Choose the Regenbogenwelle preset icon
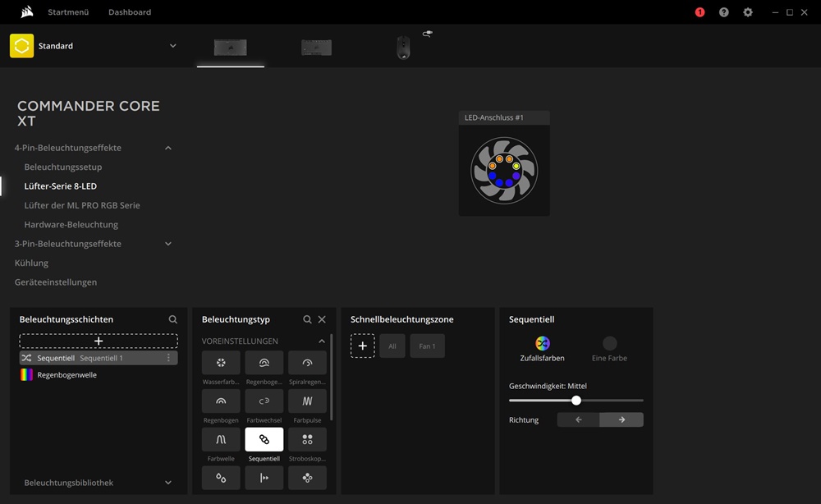This screenshot has width=821, height=504. click(264, 363)
